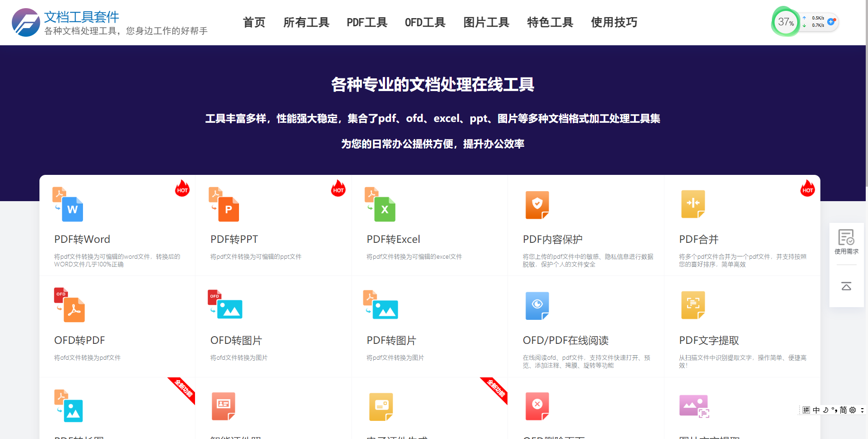
Task: Click the HOT flame badge on PDF合并
Action: [808, 188]
